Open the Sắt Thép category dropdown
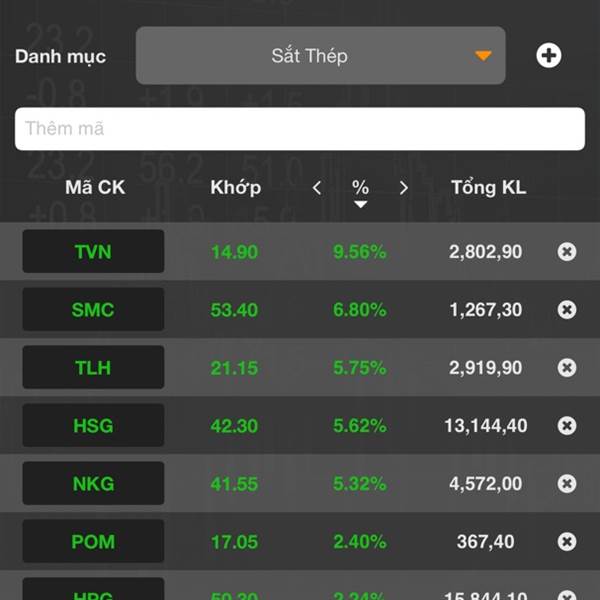The height and width of the screenshot is (600, 600). 321,56
